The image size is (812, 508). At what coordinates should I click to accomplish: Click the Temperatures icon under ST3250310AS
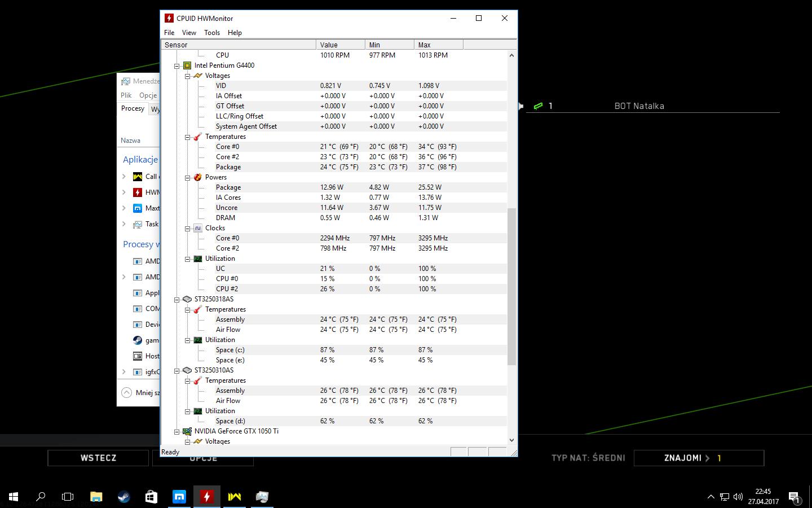[x=198, y=380]
